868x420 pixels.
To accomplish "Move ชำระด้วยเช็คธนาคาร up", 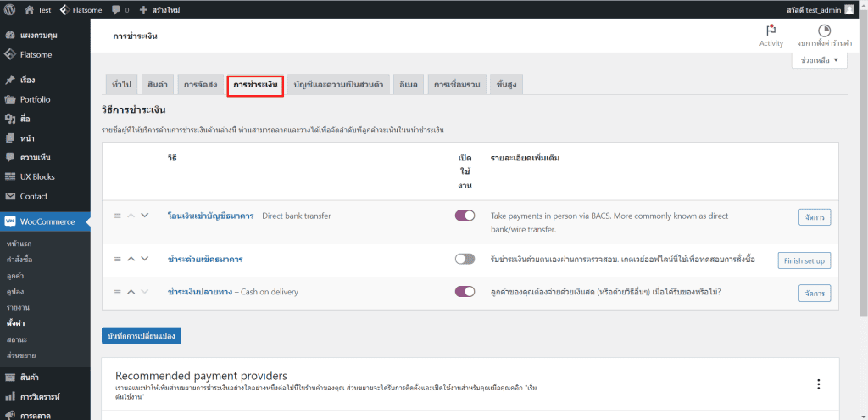I will 131,259.
